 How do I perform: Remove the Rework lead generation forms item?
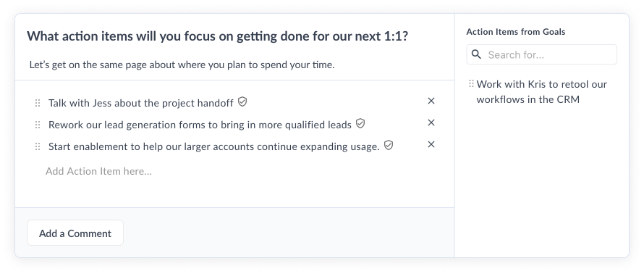pos(431,123)
